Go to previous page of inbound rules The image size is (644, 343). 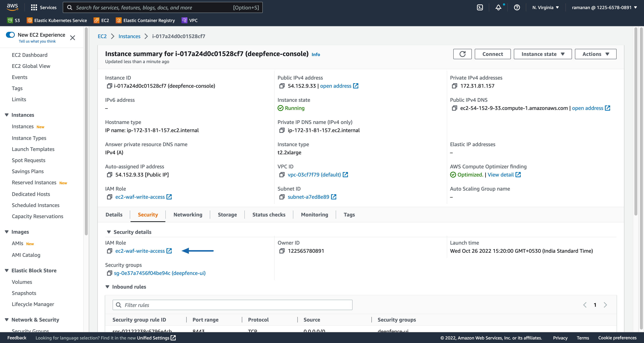[585, 305]
